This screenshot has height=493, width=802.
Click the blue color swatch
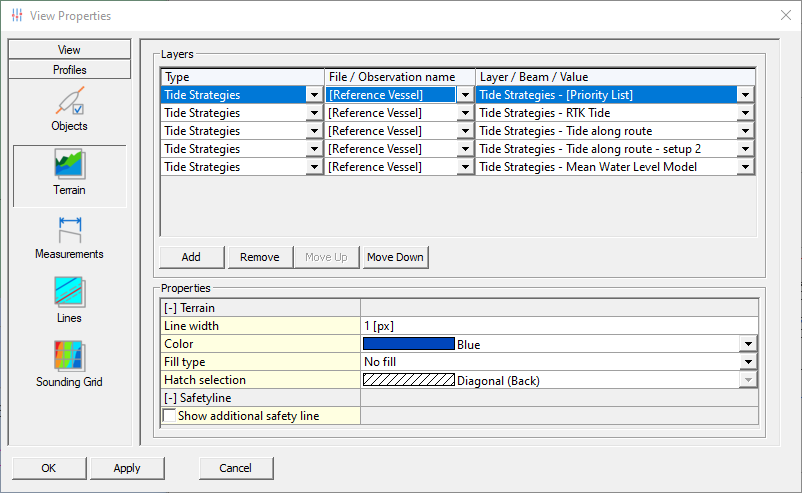point(408,344)
